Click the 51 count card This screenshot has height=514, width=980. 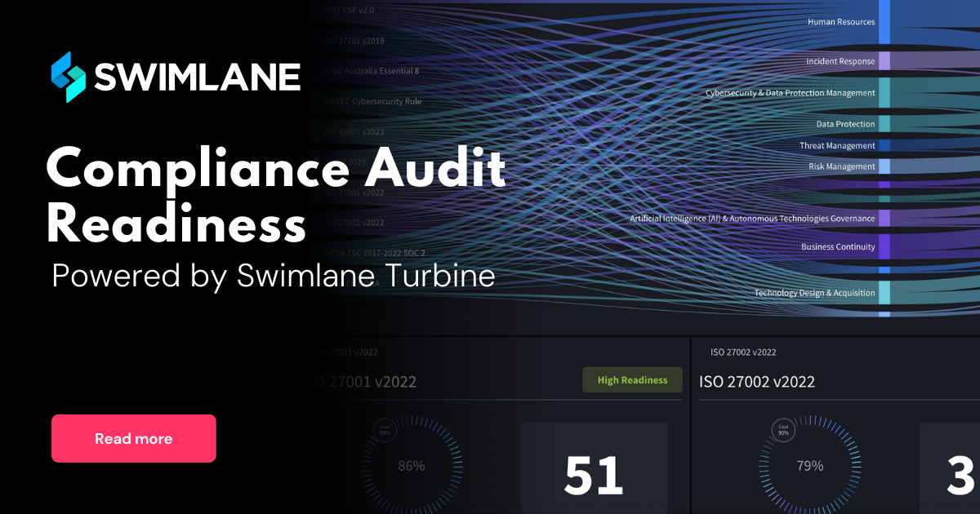pyautogui.click(x=594, y=468)
